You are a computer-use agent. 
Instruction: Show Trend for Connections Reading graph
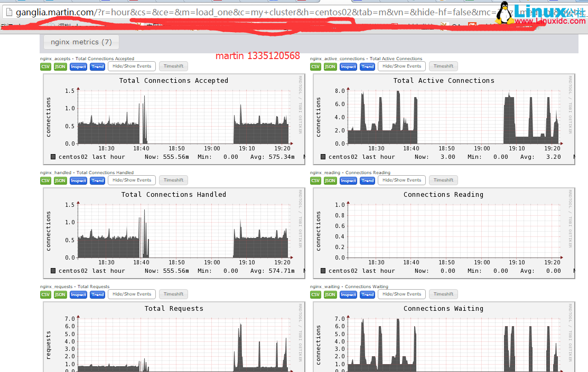(368, 180)
